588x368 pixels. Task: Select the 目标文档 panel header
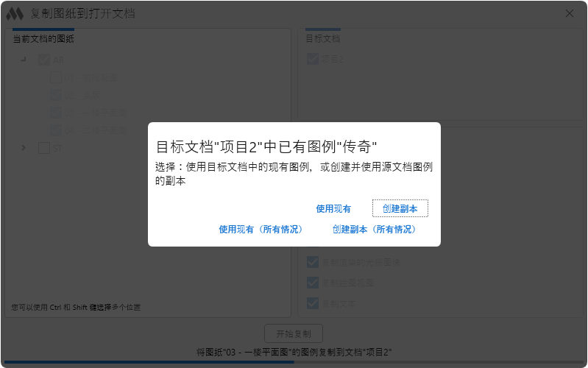[322, 39]
